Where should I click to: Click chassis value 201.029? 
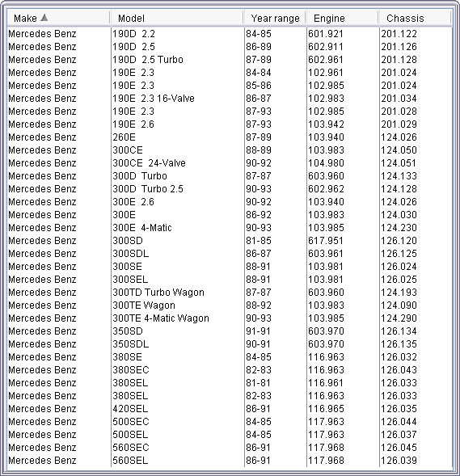click(399, 124)
